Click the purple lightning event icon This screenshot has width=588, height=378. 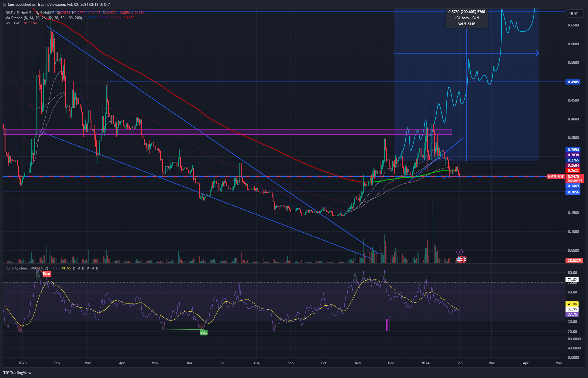[x=459, y=252]
